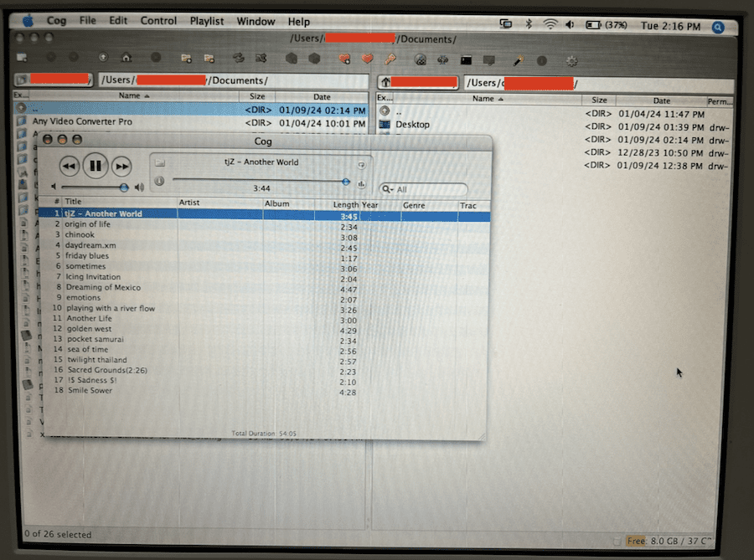
Task: Click the edit bookmarks heart icon
Action: click(368, 59)
